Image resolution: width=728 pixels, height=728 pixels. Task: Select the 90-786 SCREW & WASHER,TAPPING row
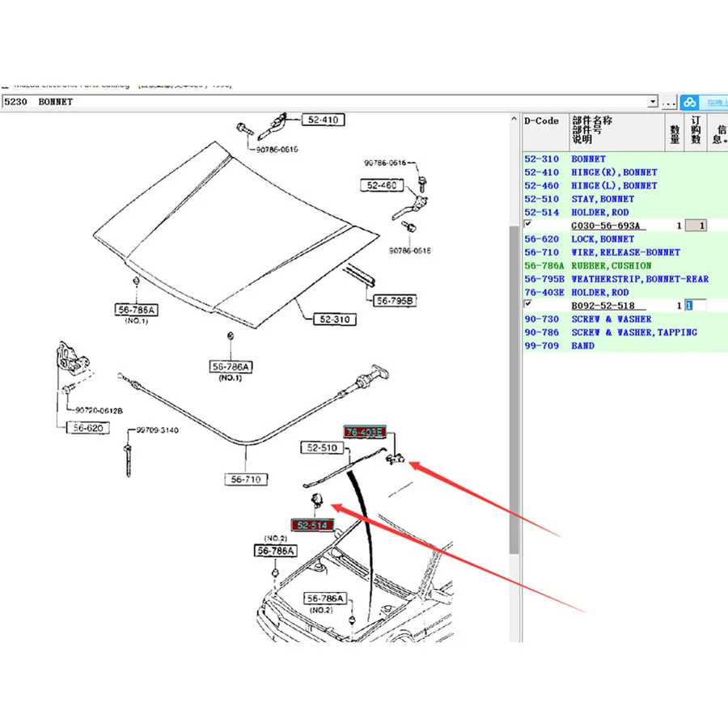click(x=625, y=332)
